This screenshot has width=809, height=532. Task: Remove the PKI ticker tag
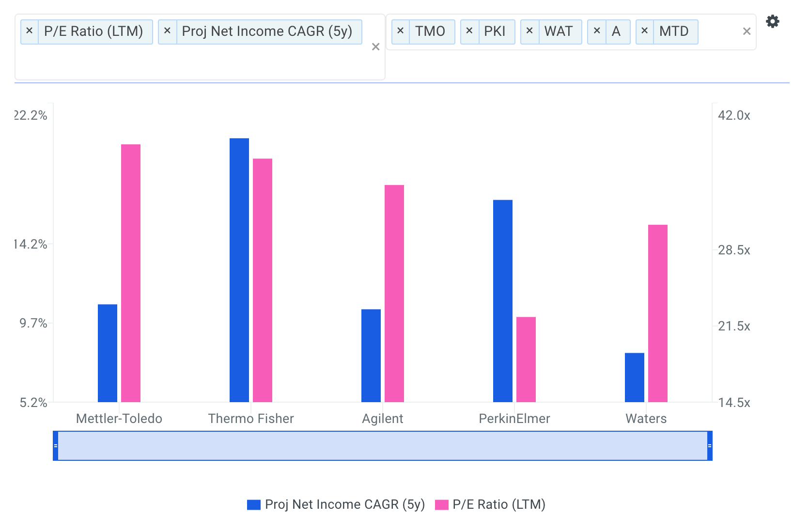point(469,31)
